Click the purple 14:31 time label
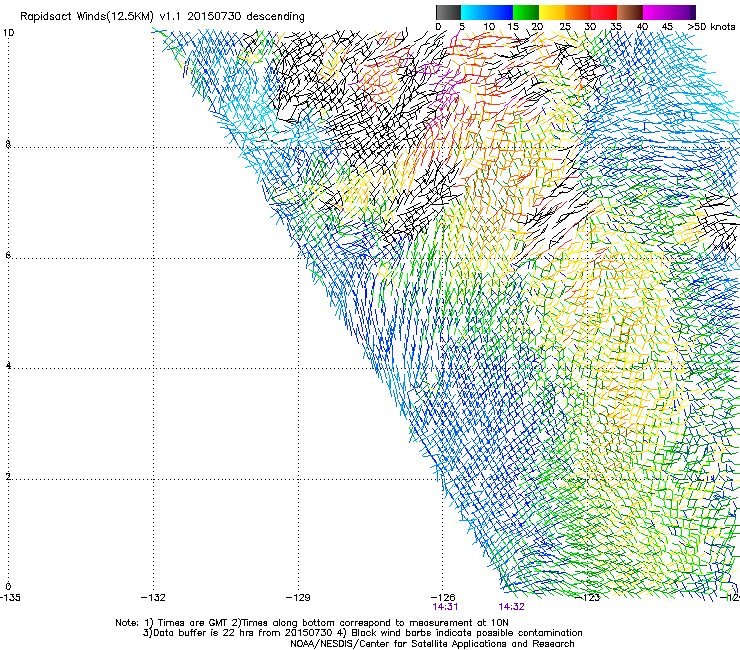 tap(445, 607)
